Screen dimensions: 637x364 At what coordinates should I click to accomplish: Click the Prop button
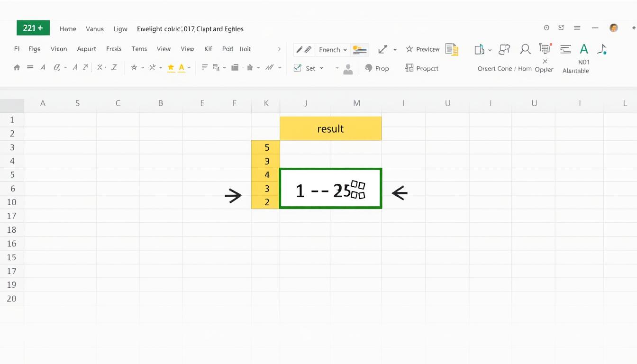(x=377, y=68)
